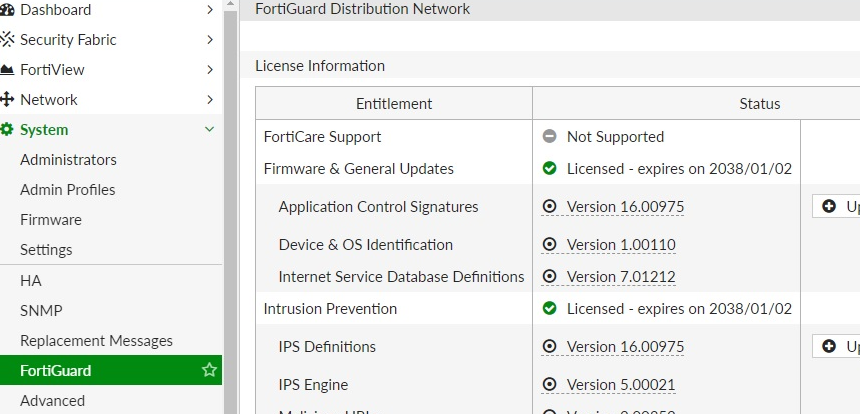The width and height of the screenshot is (860, 414).
Task: Click the Network arrows icon
Action: pos(7,100)
